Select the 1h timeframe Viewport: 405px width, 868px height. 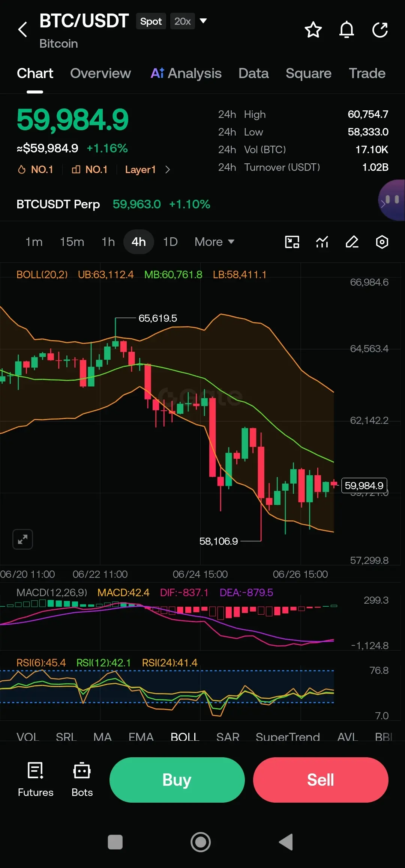pos(108,242)
